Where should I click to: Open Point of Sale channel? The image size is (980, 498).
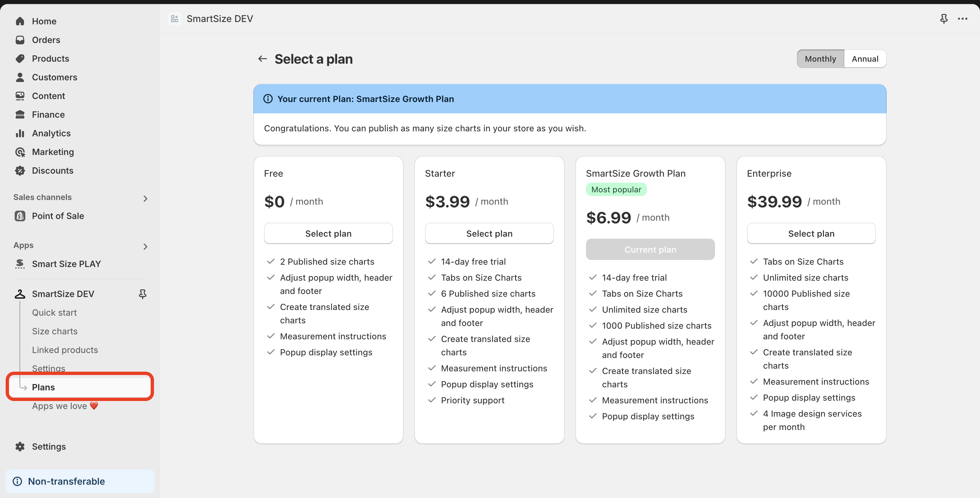58,216
